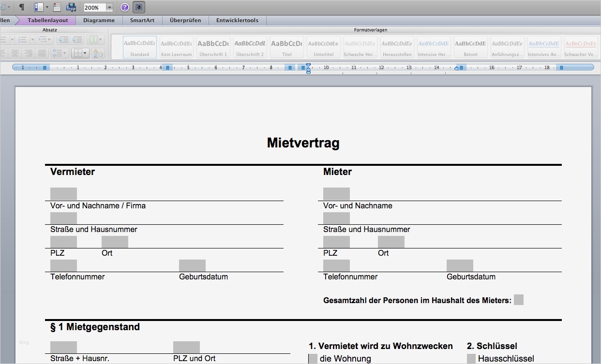
Task: Select the numbered list icon in Absatz group
Action: click(x=22, y=39)
